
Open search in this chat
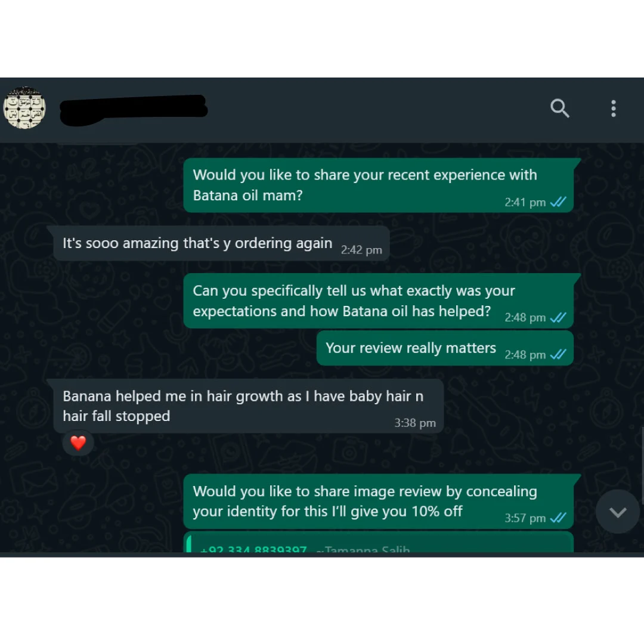pos(559,109)
